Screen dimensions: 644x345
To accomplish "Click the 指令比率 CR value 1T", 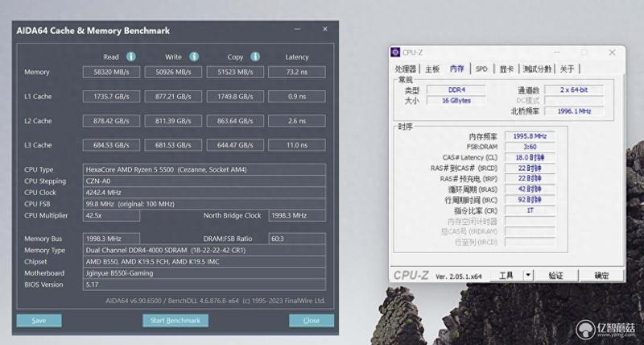I will [530, 210].
